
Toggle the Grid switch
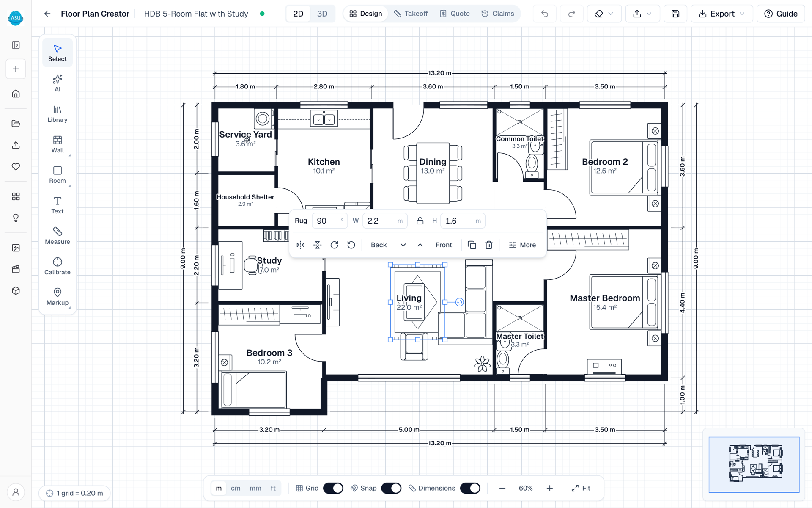[333, 488]
